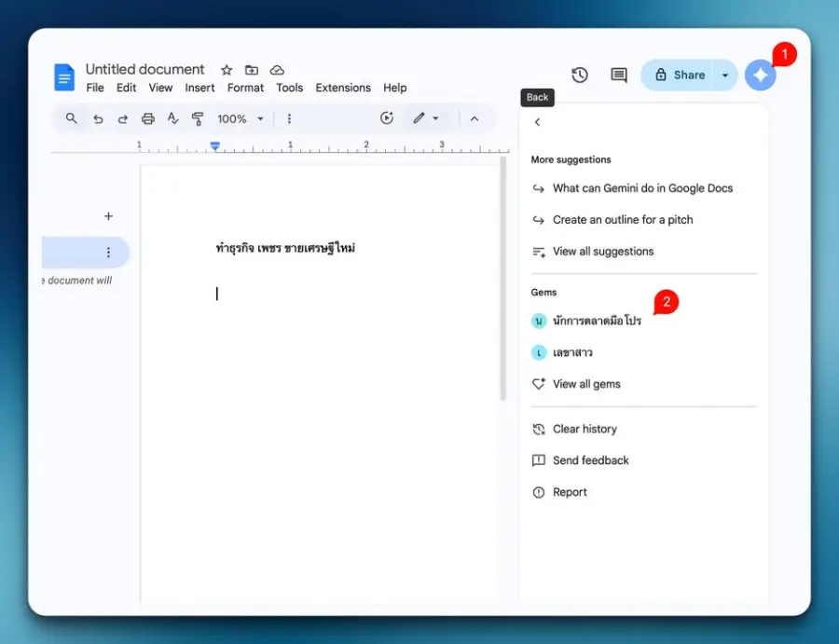This screenshot has height=644, width=839.
Task: Open the tab options three-dot menu
Action: tap(109, 253)
